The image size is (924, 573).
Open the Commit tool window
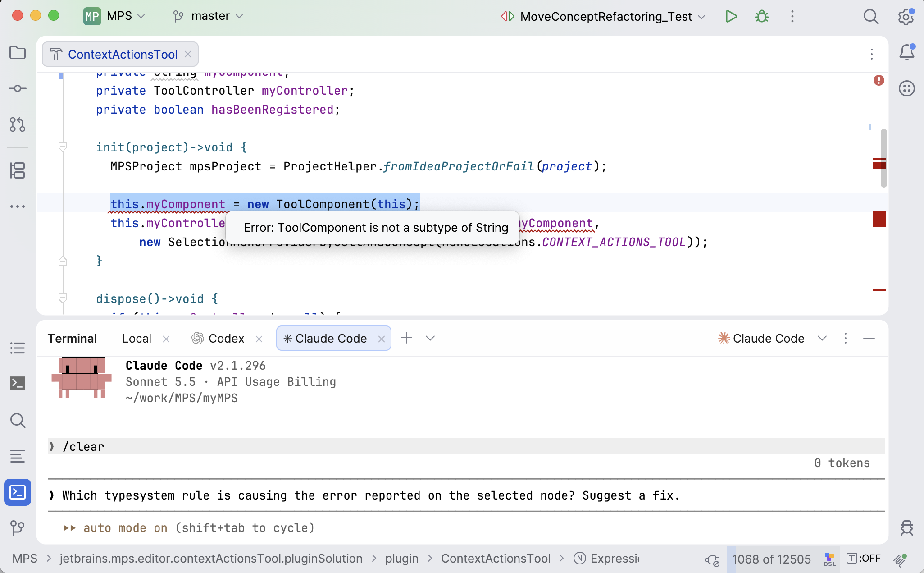[x=18, y=88]
